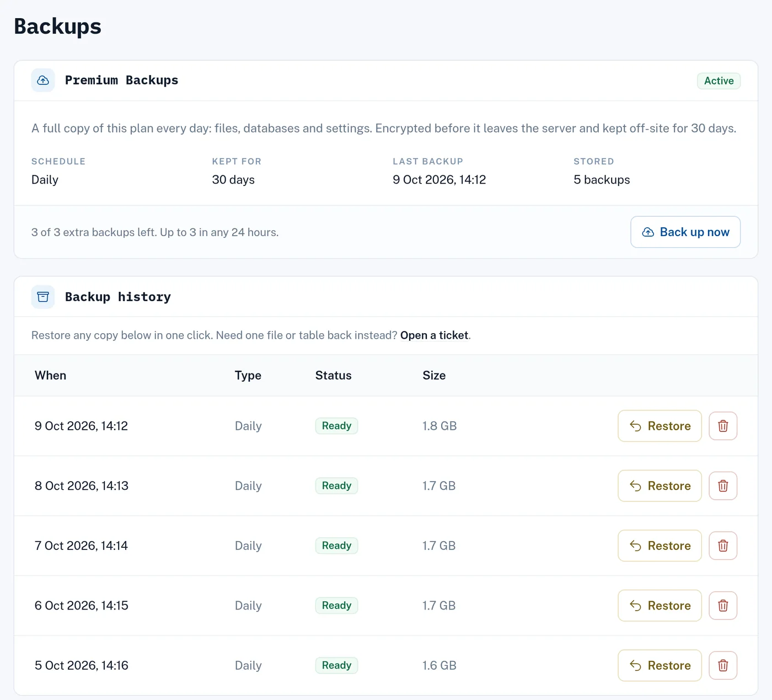This screenshot has height=700, width=772.
Task: Click the '5 backups' Stored value
Action: [602, 180]
